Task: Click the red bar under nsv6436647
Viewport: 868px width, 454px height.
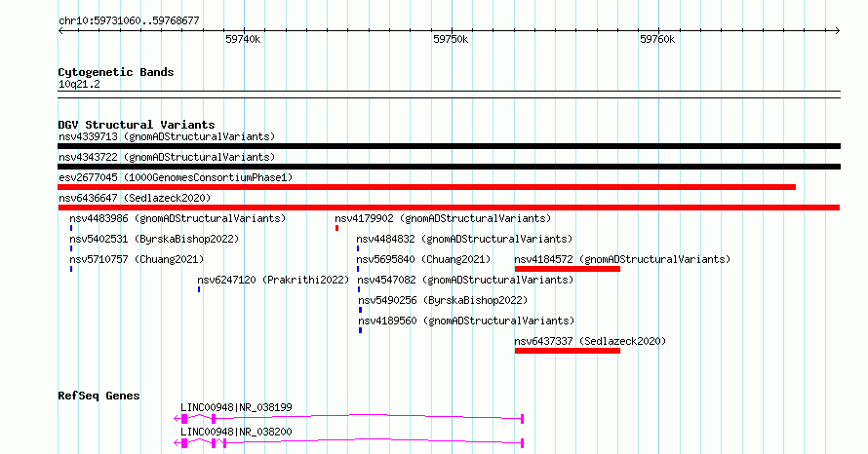Action: 449,208
